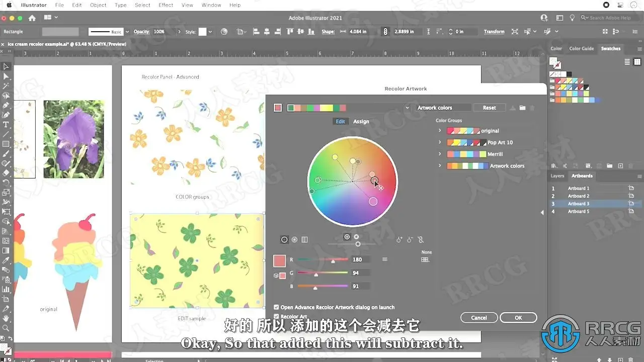Open the Basic stroke style dropdown
The image size is (644, 362).
[x=127, y=32]
